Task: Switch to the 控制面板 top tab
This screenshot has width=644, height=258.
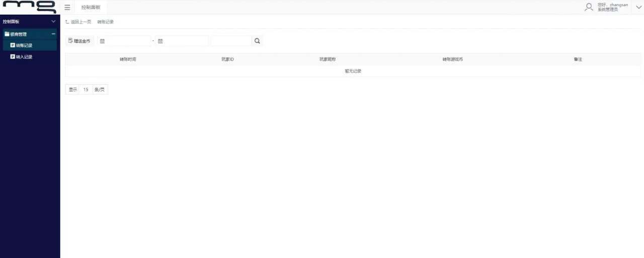Action: pyautogui.click(x=91, y=8)
